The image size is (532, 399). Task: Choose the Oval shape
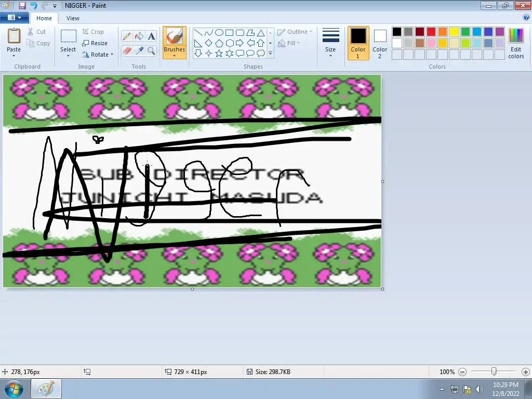click(x=219, y=33)
